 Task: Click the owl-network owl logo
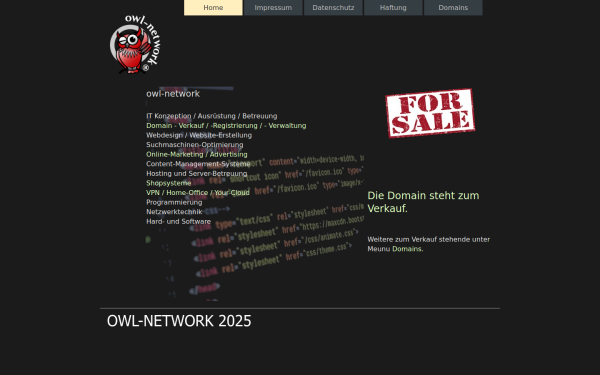(x=135, y=44)
